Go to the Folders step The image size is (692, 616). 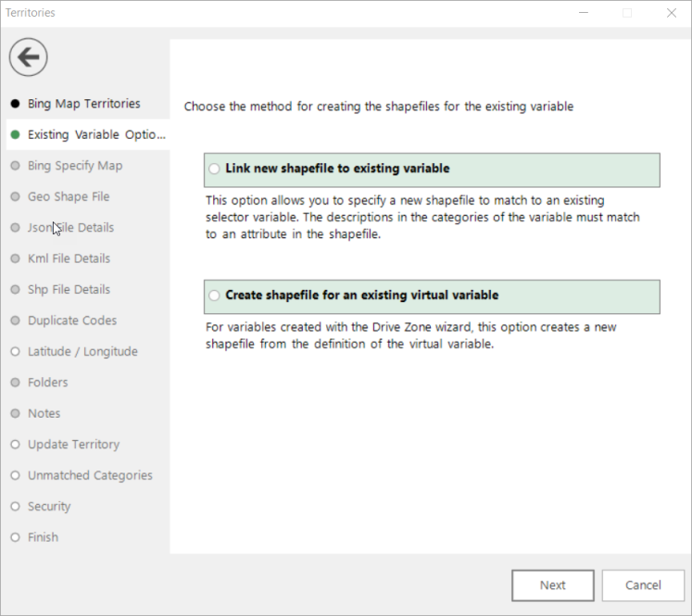click(x=47, y=383)
